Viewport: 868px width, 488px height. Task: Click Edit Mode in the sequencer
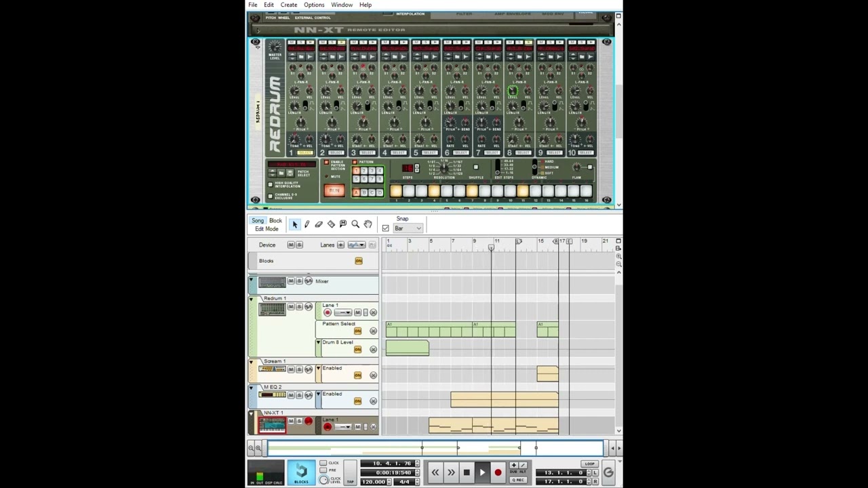point(267,229)
